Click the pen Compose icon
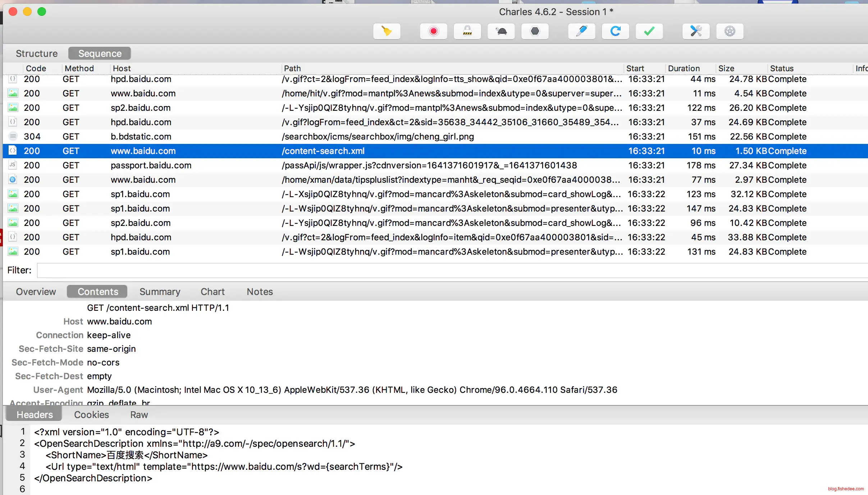The width and height of the screenshot is (868, 495). (x=581, y=31)
